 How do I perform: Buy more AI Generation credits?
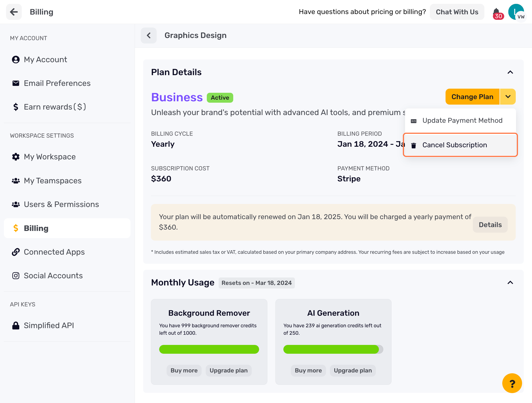[308, 371]
